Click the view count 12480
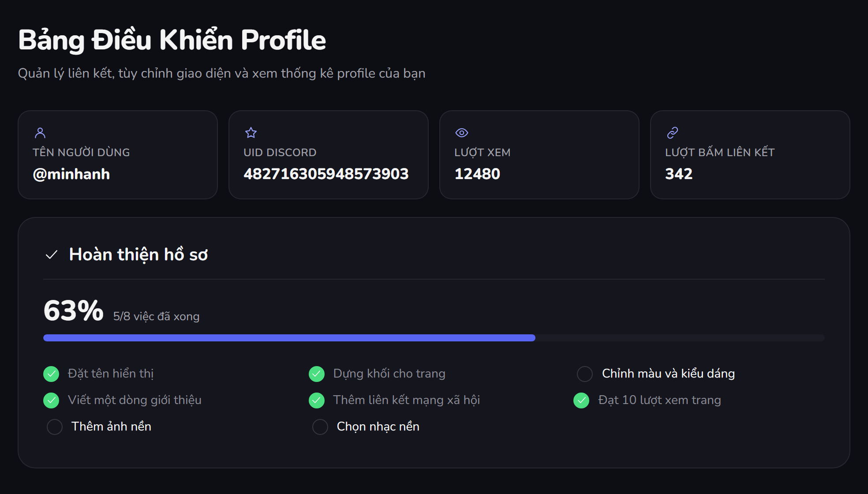The width and height of the screenshot is (868, 494). (477, 174)
